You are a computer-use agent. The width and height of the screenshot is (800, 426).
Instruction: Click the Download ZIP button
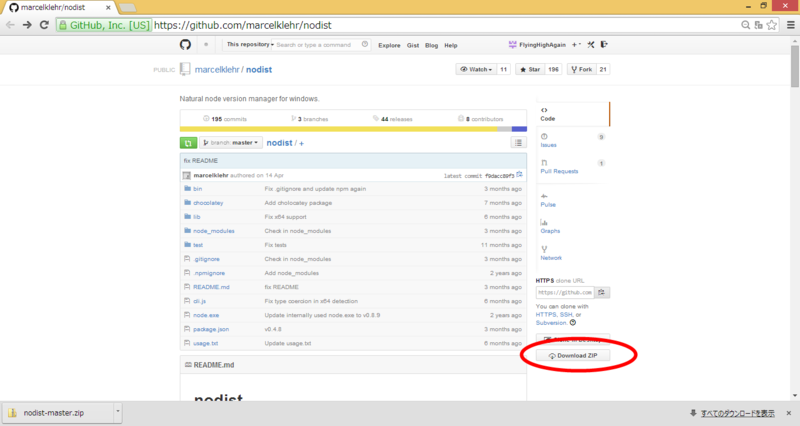click(x=573, y=356)
